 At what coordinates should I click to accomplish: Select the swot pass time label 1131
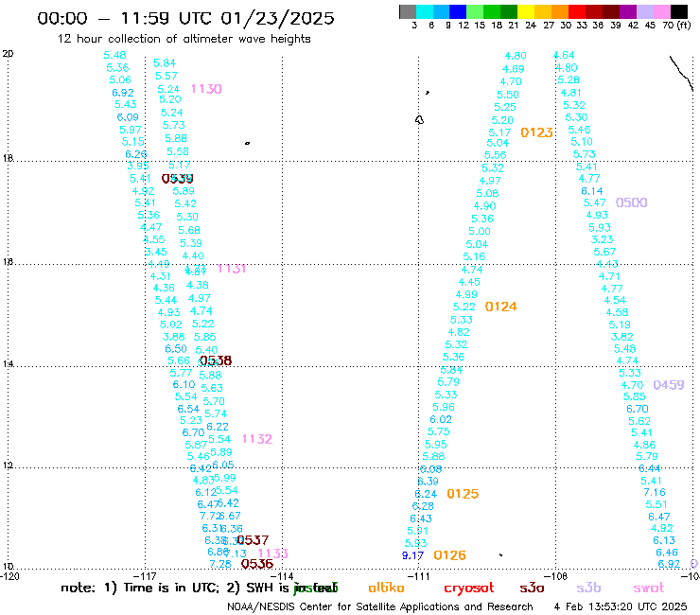(231, 269)
